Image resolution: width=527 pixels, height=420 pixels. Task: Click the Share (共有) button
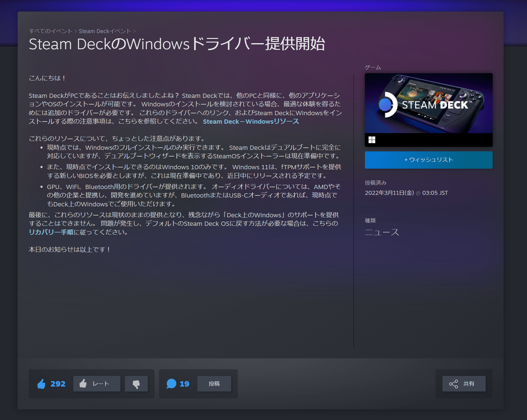click(x=464, y=384)
